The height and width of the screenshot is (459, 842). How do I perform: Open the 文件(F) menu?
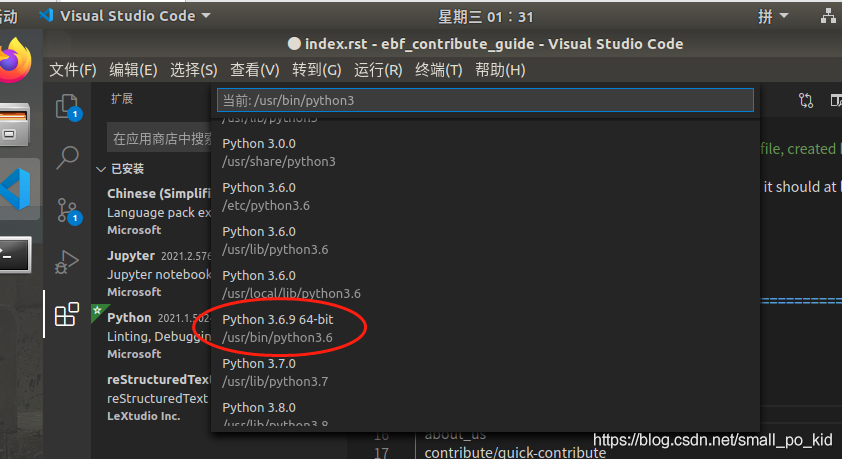73,70
